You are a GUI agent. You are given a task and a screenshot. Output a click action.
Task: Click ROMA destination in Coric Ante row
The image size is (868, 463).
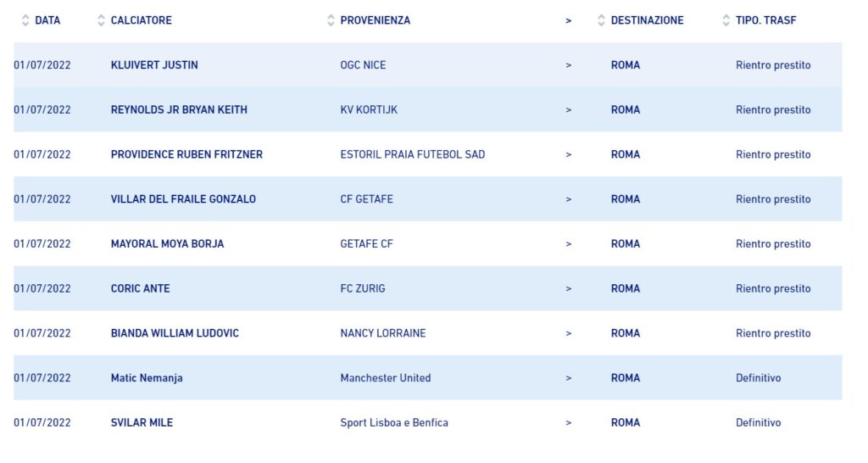click(625, 288)
